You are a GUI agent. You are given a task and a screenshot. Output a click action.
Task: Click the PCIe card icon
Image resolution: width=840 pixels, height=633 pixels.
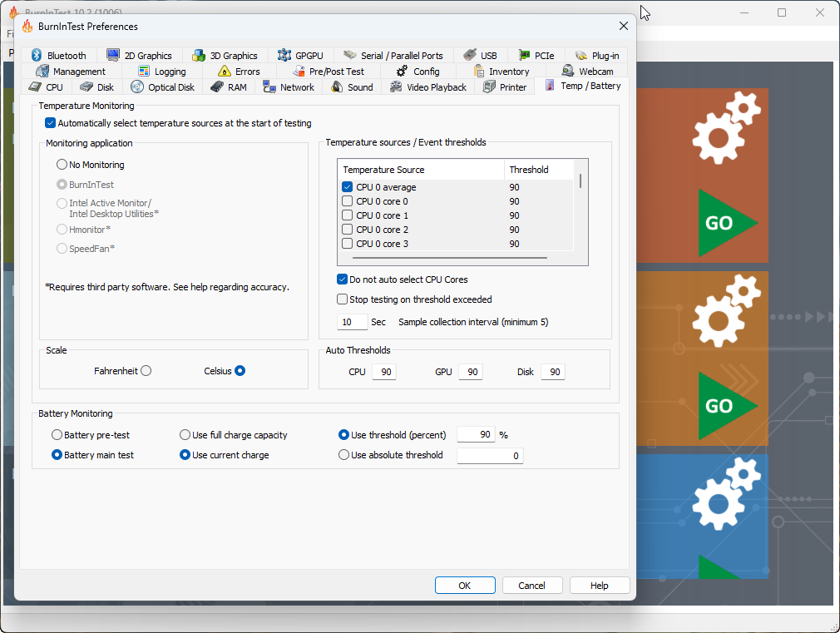tap(524, 55)
